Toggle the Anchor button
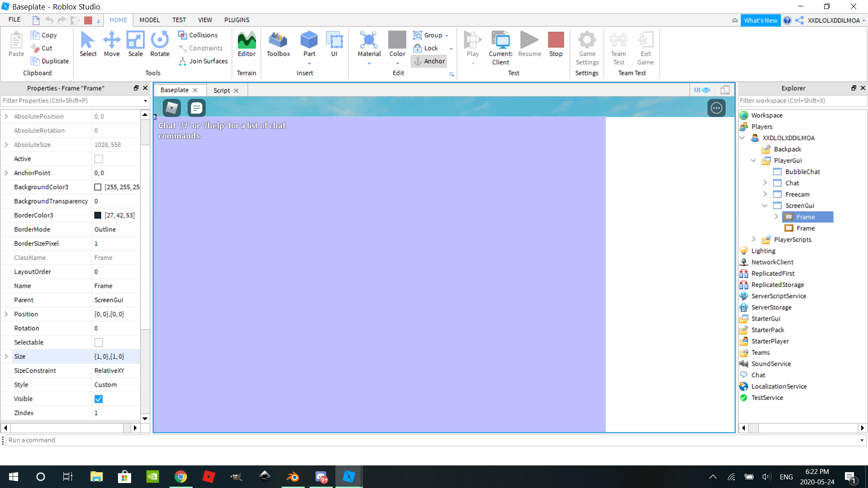 click(429, 61)
